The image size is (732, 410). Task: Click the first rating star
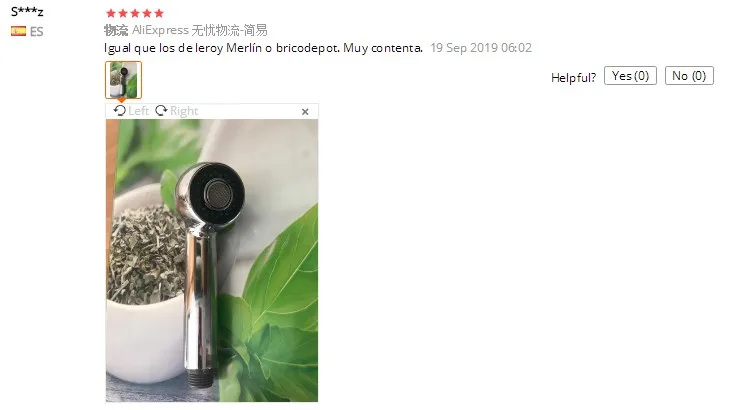(111, 13)
